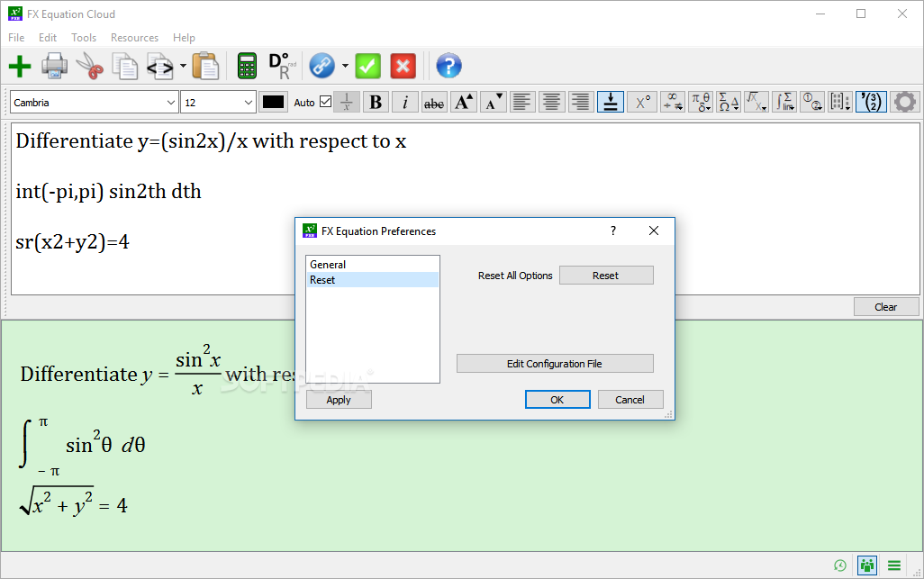Toggle degrees/radians D° R icon
This screenshot has height=579, width=924.
pyautogui.click(x=282, y=66)
